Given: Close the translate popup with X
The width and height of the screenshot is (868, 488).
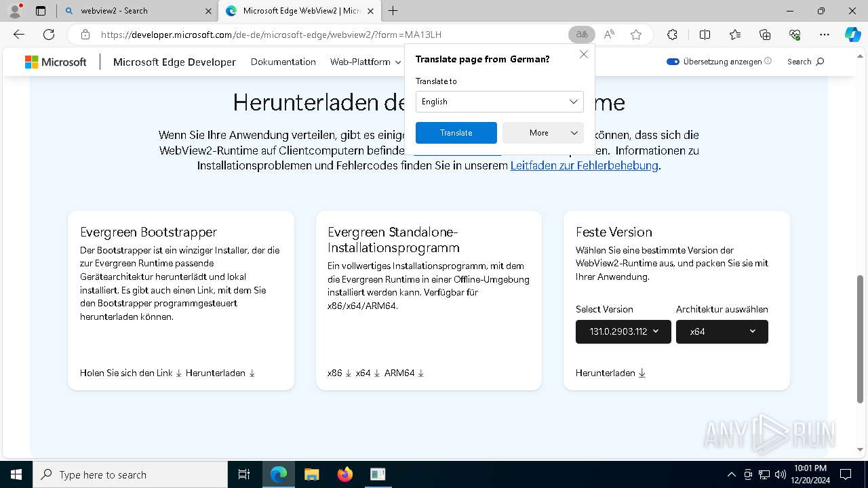Looking at the screenshot, I should 584,54.
